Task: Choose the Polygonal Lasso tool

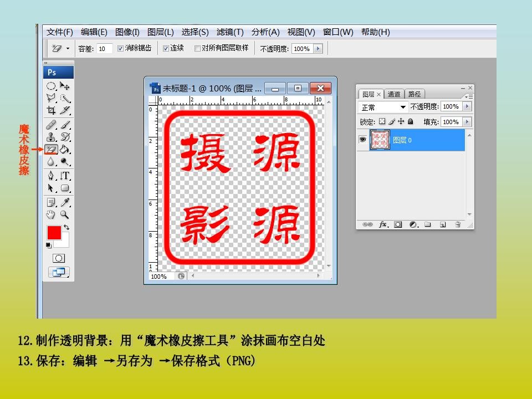Action: 51,98
